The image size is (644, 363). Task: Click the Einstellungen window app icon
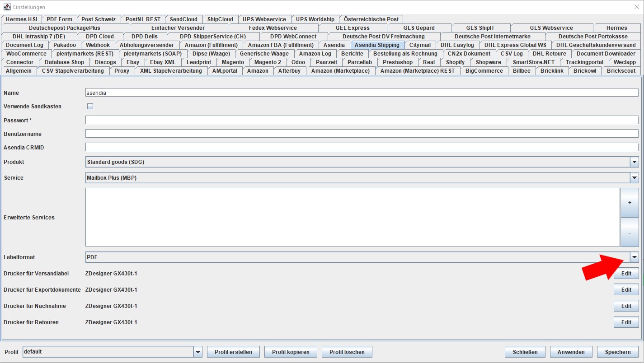pos(7,7)
